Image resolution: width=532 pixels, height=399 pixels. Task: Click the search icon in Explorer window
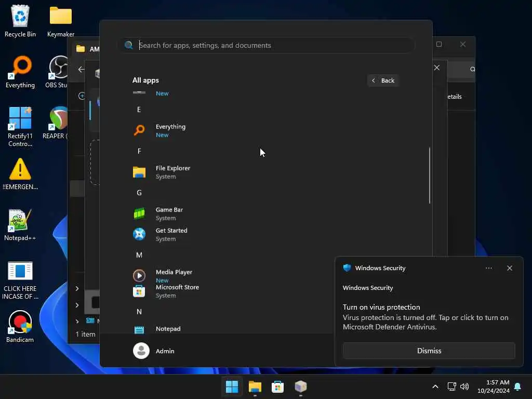coord(472,69)
